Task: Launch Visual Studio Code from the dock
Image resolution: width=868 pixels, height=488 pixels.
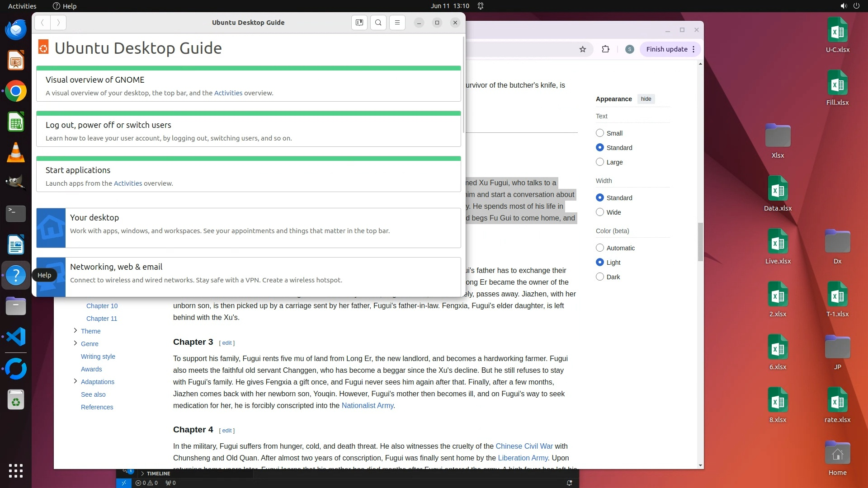Action: [x=16, y=337]
